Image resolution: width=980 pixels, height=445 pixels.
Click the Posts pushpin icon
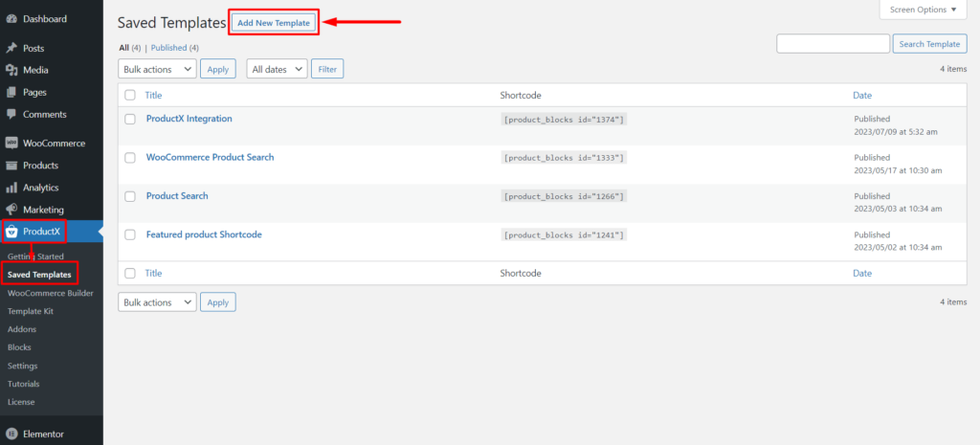tap(11, 48)
